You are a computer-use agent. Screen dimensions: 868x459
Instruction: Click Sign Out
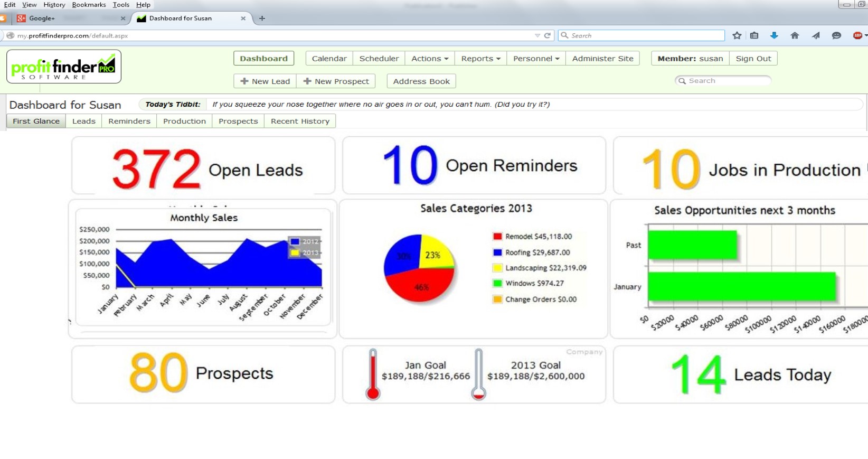[753, 59]
